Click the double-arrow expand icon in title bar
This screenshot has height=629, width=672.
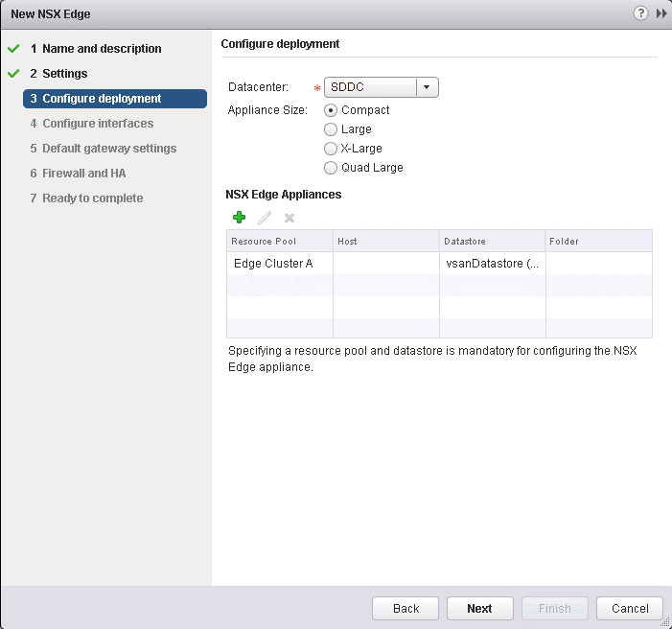point(660,13)
